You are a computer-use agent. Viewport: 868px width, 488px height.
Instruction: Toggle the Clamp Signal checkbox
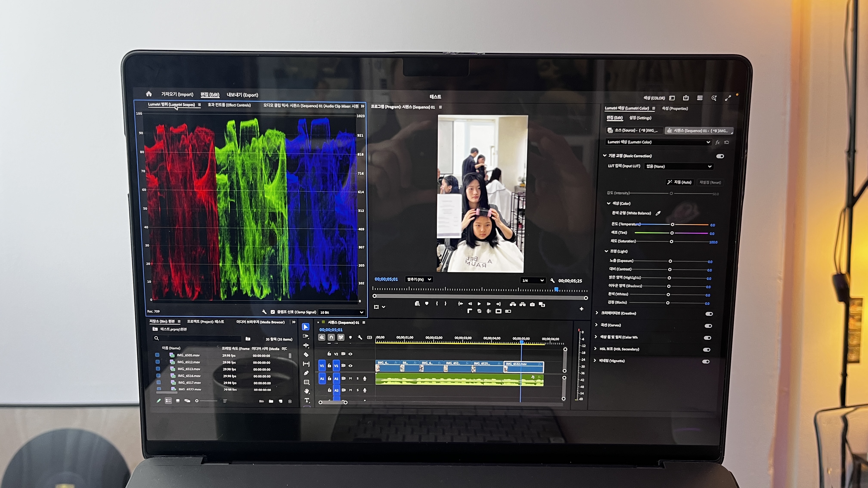(273, 312)
